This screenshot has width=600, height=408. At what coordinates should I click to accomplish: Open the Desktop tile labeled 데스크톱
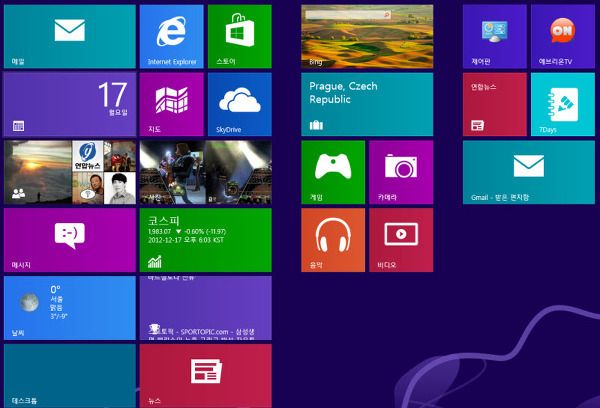point(70,376)
